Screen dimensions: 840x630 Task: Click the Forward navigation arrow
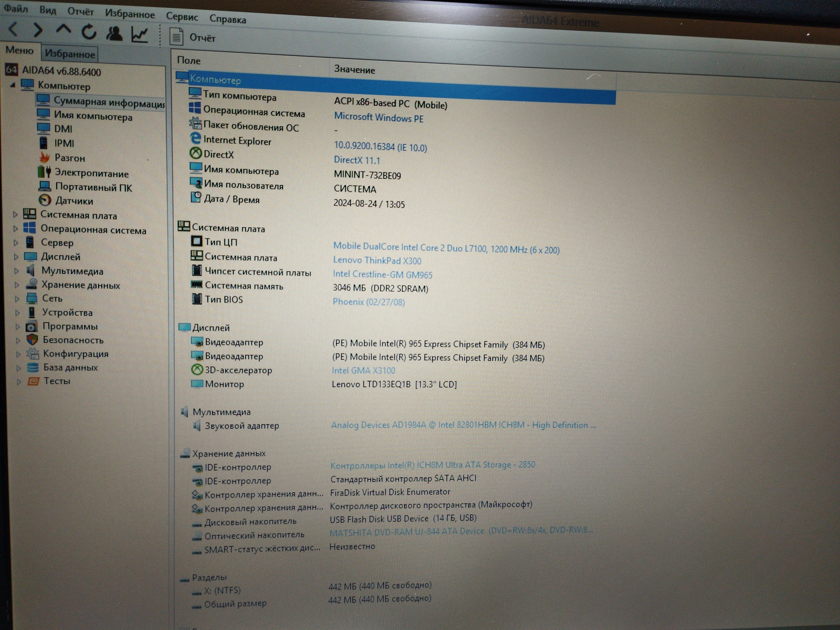pyautogui.click(x=38, y=30)
